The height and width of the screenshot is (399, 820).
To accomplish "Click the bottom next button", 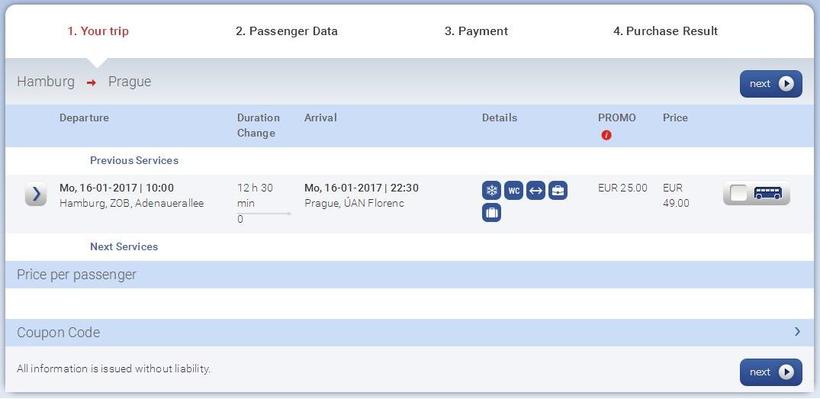I will [771, 372].
